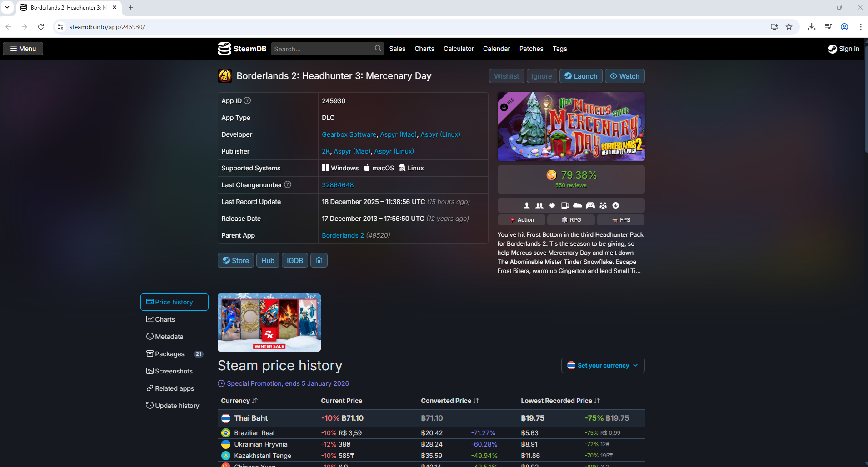The image size is (868, 467).
Task: Open a new browser tab
Action: coord(131,7)
